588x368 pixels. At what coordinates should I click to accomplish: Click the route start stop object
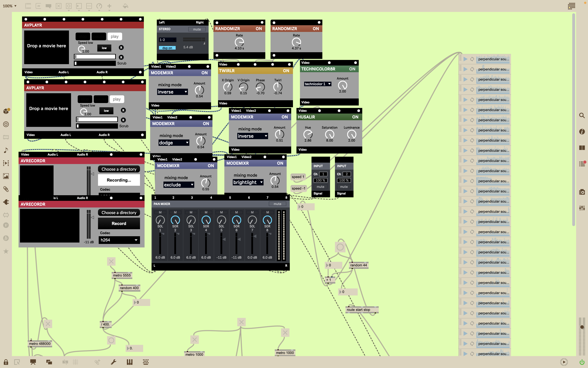(x=362, y=310)
